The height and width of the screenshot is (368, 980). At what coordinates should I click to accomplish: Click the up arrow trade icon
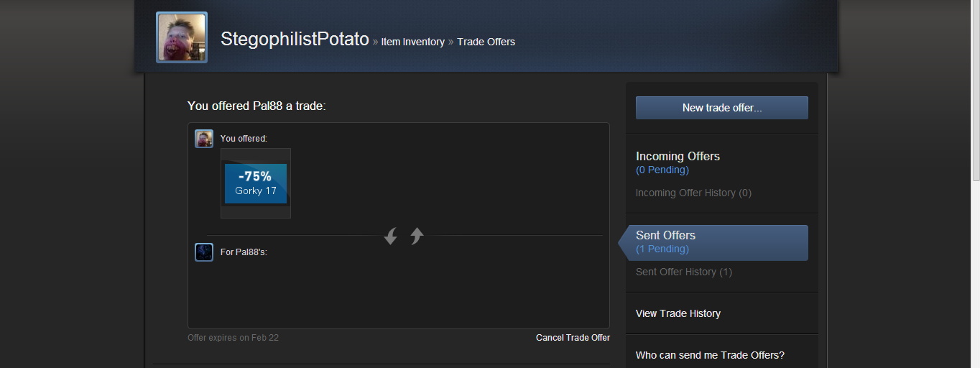417,236
